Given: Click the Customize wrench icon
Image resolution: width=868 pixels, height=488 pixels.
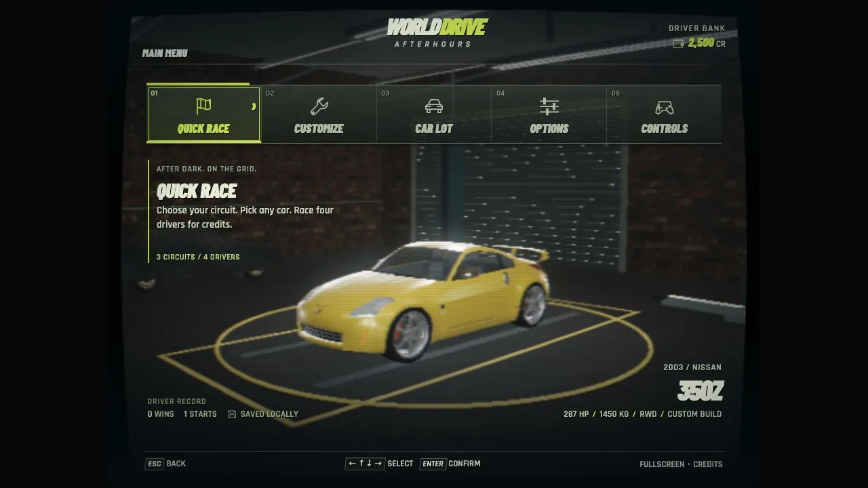Looking at the screenshot, I should pos(319,106).
